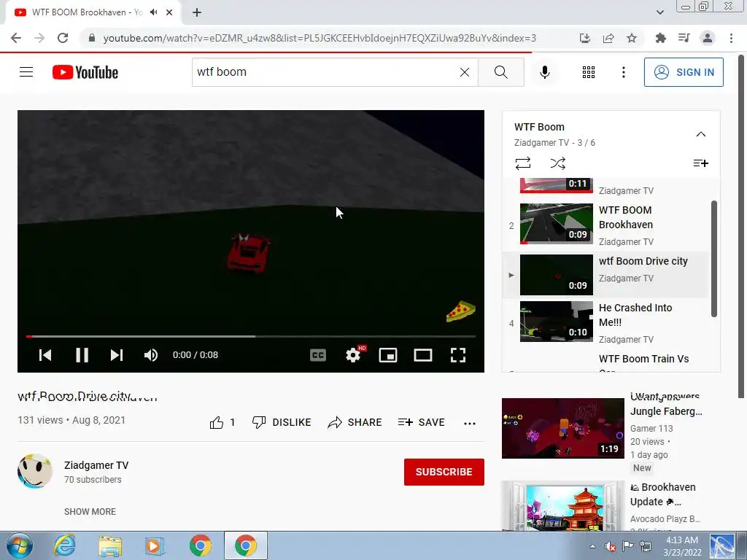
Task: Open WTF Boom playlist title link
Action: tap(539, 127)
